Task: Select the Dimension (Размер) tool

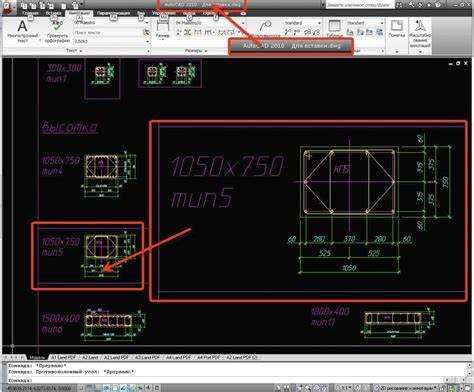Action: click(x=162, y=28)
